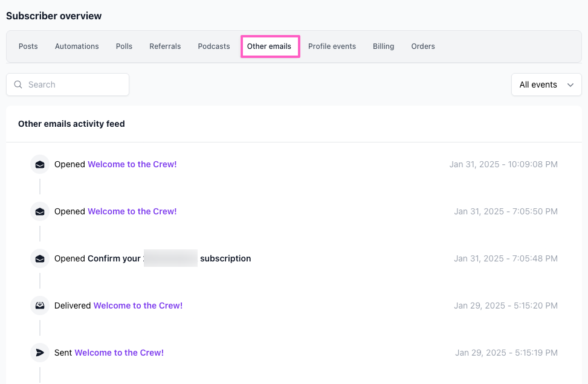The height and width of the screenshot is (384, 588).
Task: Click the Jan 31, 2025 - 10:09:08 PM timestamp
Action: [503, 164]
